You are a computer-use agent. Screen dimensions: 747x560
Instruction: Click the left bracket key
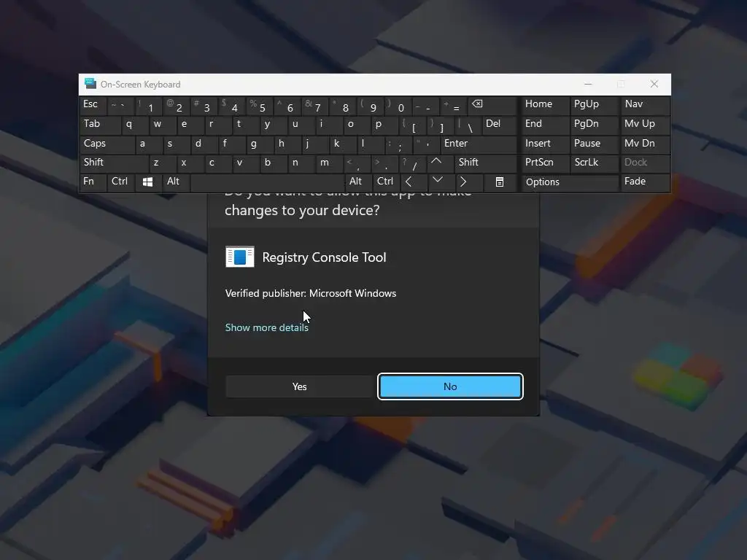[413, 124]
